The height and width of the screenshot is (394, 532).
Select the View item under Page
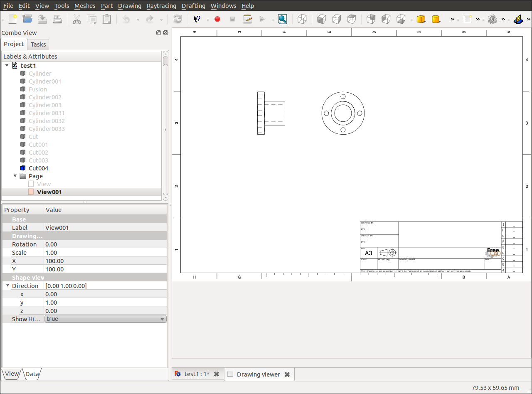(x=44, y=184)
